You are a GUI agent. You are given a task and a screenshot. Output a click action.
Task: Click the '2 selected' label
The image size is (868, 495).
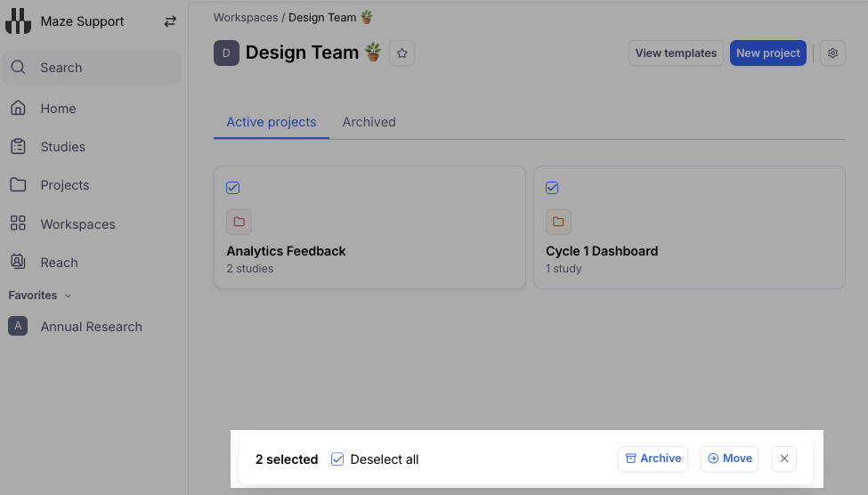point(287,459)
